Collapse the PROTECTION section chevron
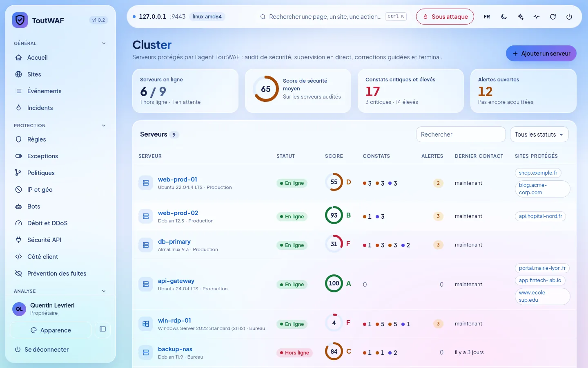The image size is (588, 368). [104, 126]
